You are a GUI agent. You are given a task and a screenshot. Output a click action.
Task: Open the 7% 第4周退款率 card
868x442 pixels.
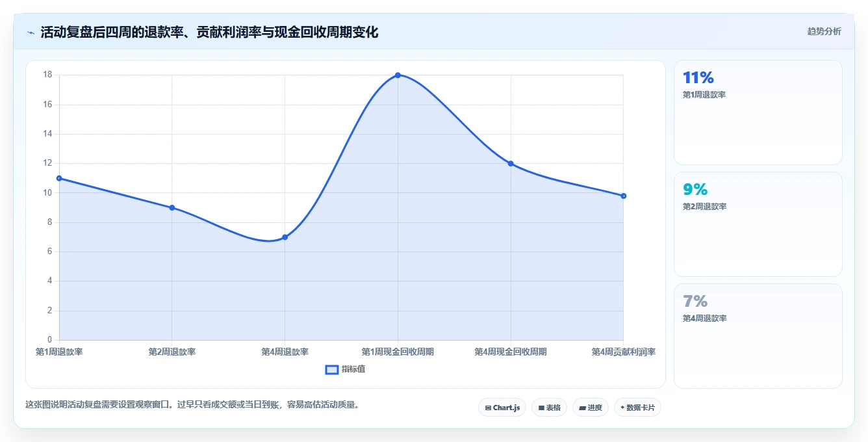(x=758, y=336)
